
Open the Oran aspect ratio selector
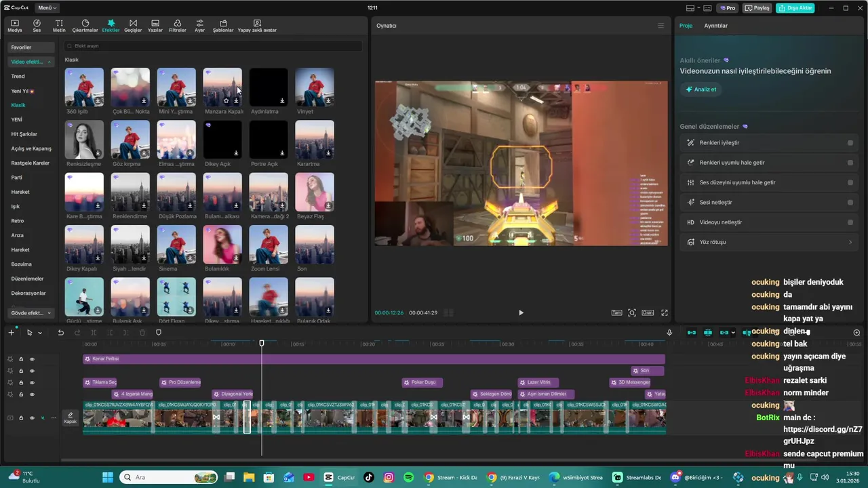point(648,312)
